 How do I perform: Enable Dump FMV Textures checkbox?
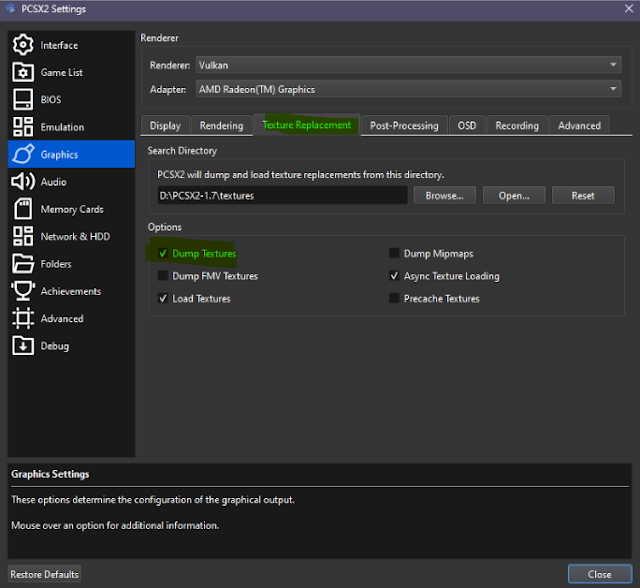[163, 276]
